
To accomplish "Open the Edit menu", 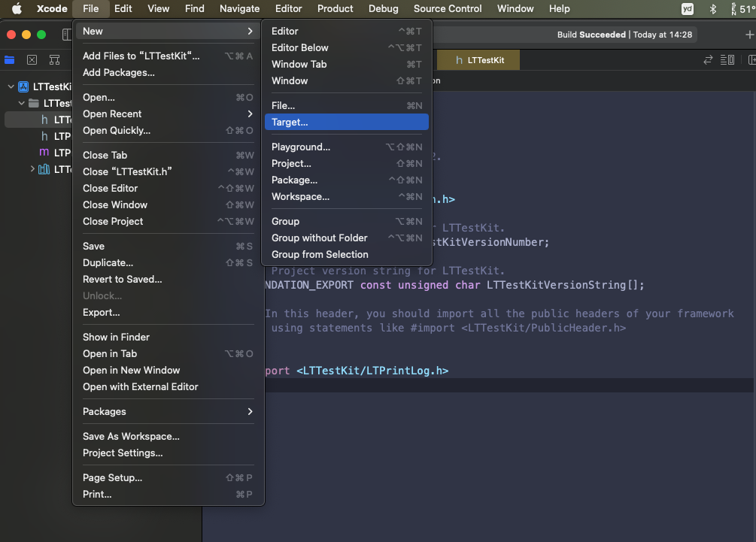I will pos(123,9).
